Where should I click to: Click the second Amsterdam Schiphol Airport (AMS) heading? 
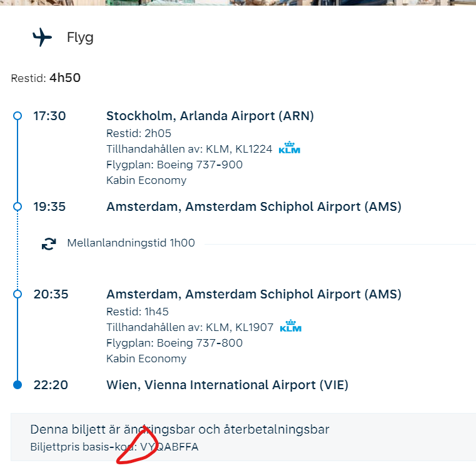(253, 294)
